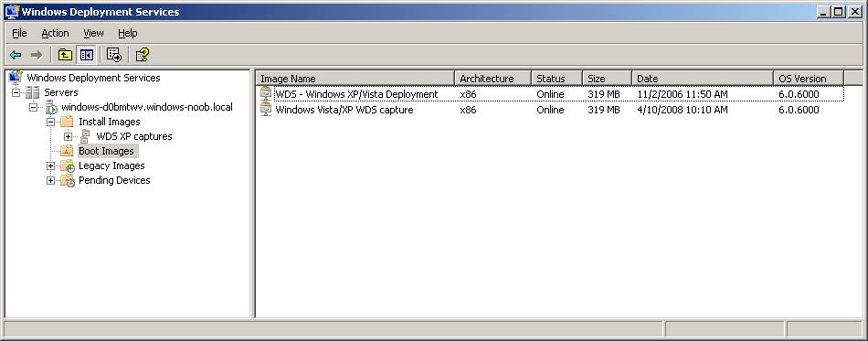Collapse the Servers tree node
This screenshot has width=868, height=341.
16,92
